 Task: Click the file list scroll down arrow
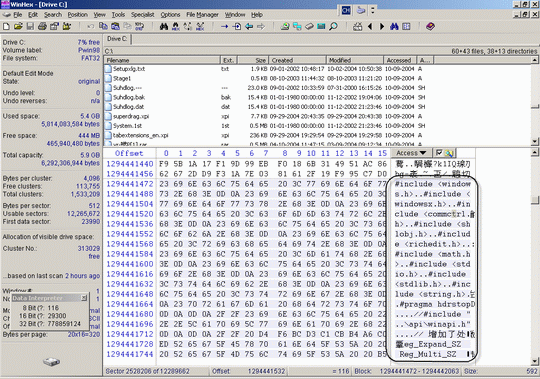point(534,141)
